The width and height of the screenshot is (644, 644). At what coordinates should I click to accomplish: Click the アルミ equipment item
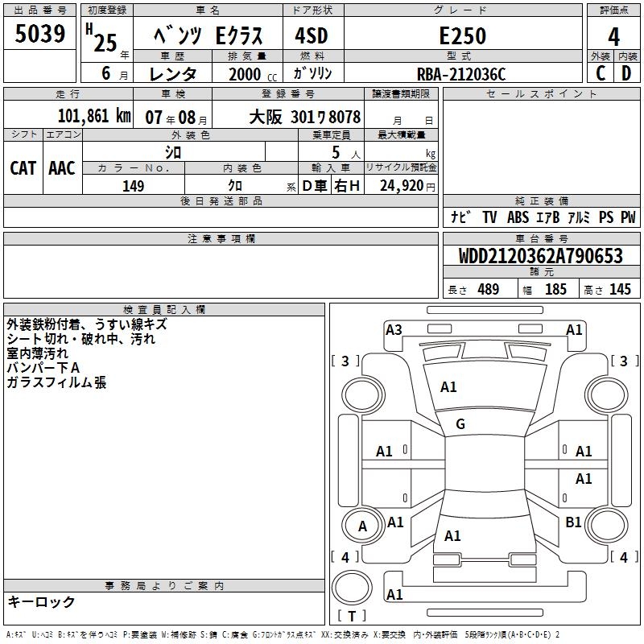coord(579,217)
